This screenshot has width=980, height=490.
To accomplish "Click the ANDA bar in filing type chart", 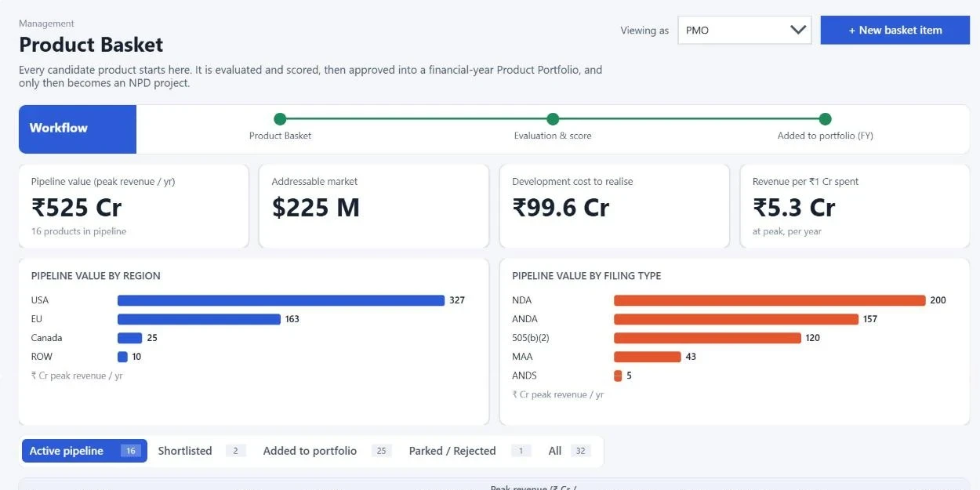I will (736, 319).
